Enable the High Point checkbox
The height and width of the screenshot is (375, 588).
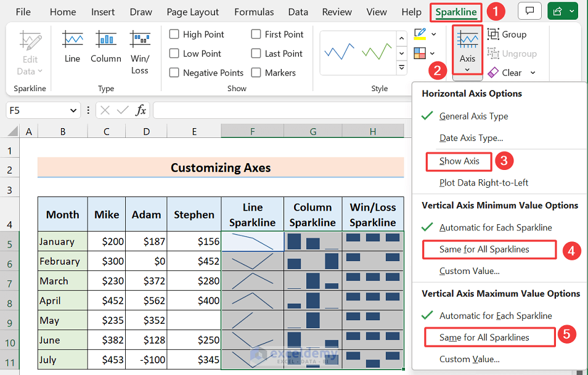[174, 34]
